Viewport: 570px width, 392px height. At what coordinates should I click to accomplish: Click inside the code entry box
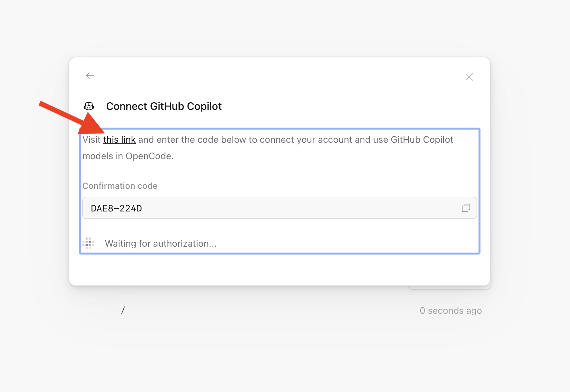click(x=263, y=208)
